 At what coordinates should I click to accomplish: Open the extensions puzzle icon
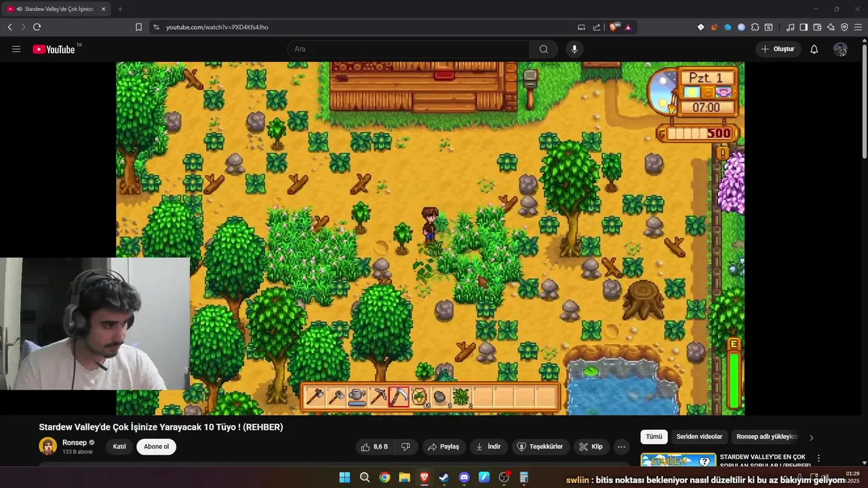(755, 27)
